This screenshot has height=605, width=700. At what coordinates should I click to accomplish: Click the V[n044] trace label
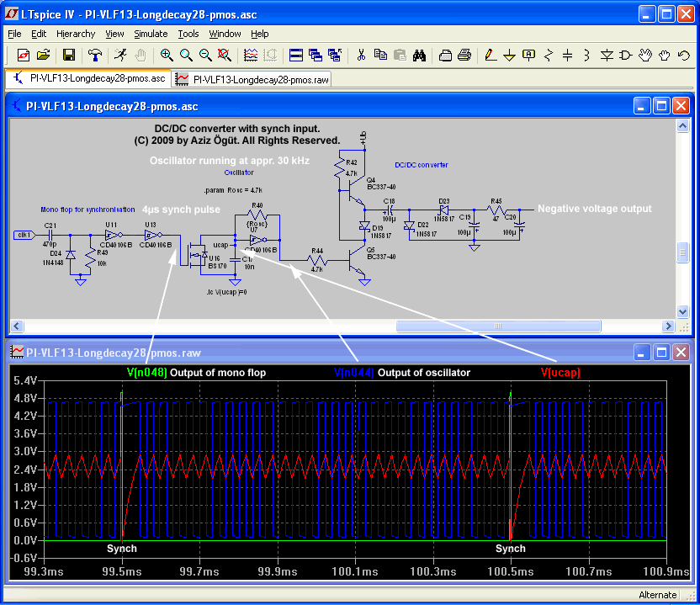pyautogui.click(x=353, y=372)
